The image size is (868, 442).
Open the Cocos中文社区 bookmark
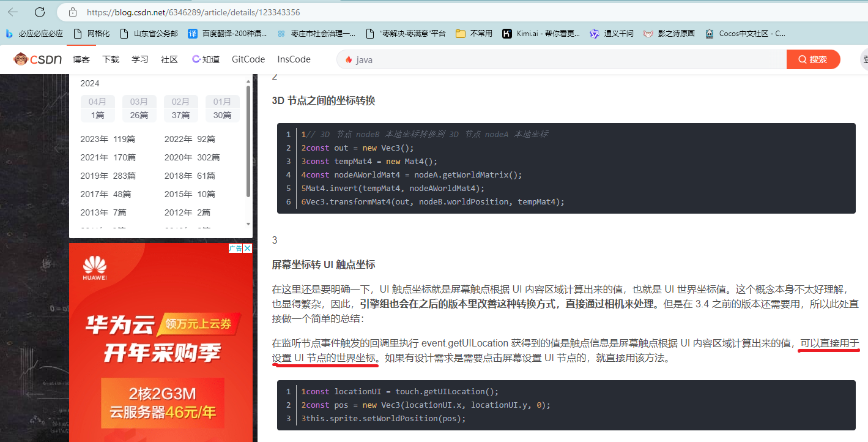(745, 34)
